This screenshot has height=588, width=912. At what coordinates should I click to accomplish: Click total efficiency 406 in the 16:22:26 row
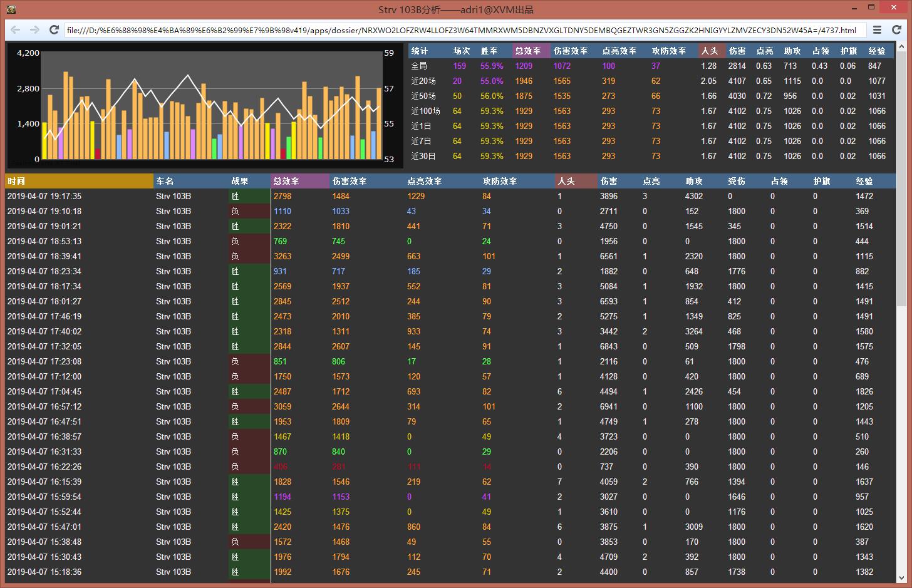pos(281,467)
